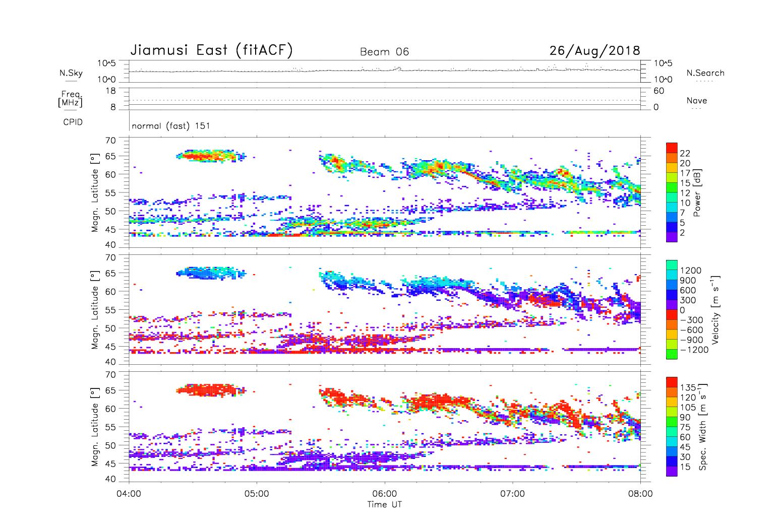
Task: Select the normal (fast) 151 CPID text
Action: 170,126
